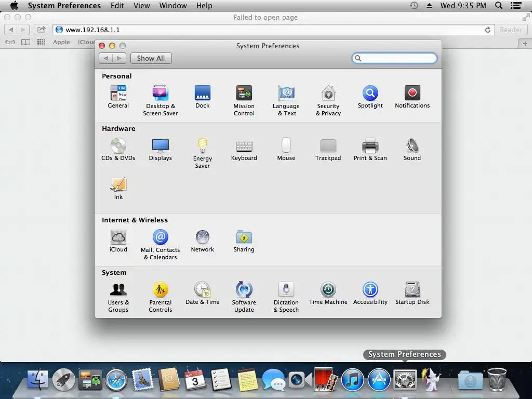Open Keyboard preferences
The image size is (532, 399).
pyautogui.click(x=244, y=150)
